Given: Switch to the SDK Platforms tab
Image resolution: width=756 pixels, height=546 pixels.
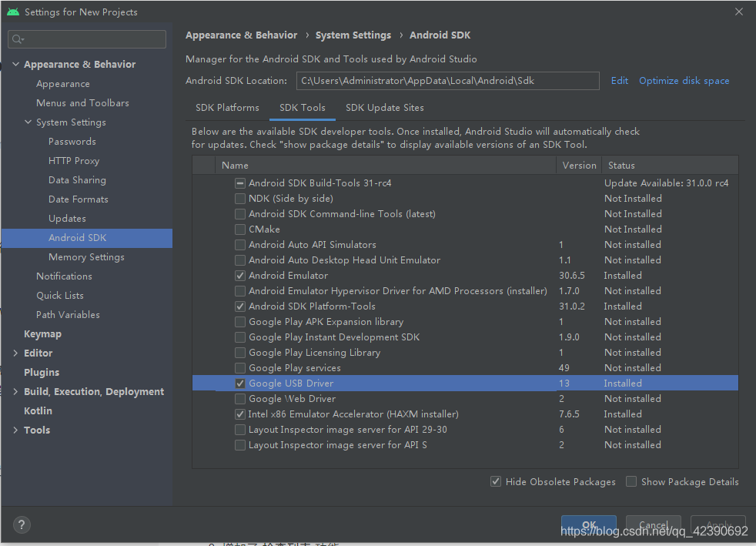Looking at the screenshot, I should [227, 108].
